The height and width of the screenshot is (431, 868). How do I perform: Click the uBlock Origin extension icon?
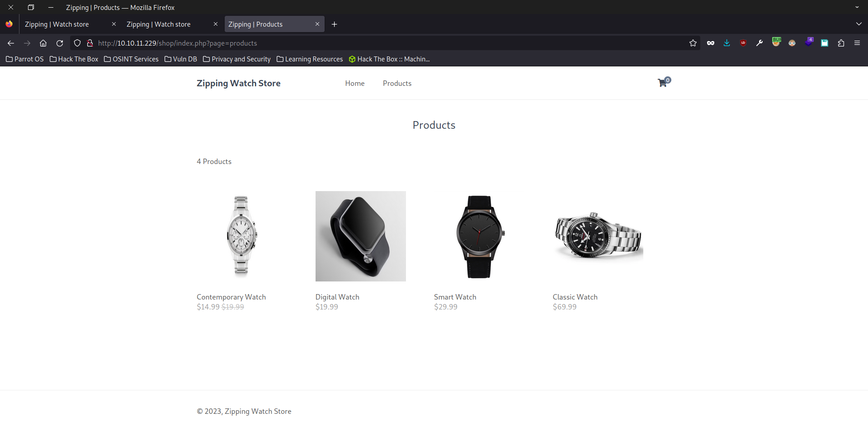(743, 43)
